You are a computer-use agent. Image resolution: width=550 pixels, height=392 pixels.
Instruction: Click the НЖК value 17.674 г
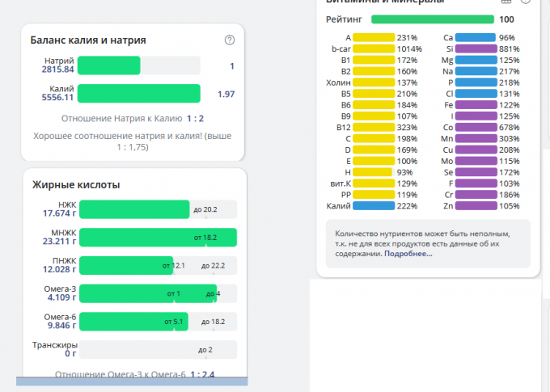point(59,213)
